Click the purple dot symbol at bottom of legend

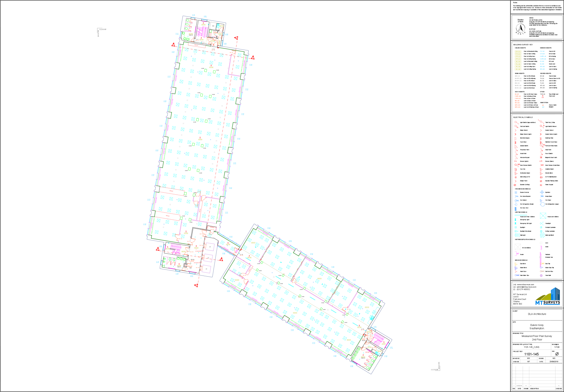(541, 276)
